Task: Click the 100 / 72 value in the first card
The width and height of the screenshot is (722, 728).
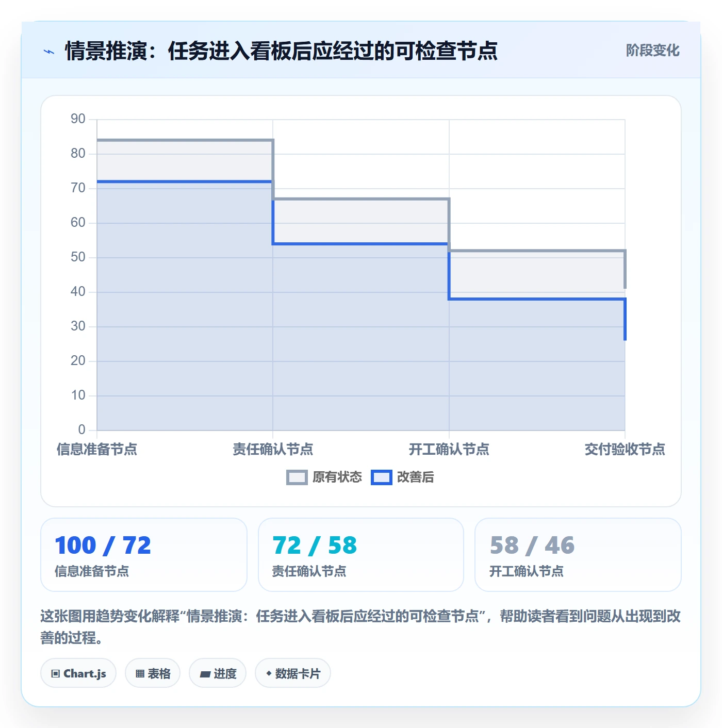Action: 103,545
